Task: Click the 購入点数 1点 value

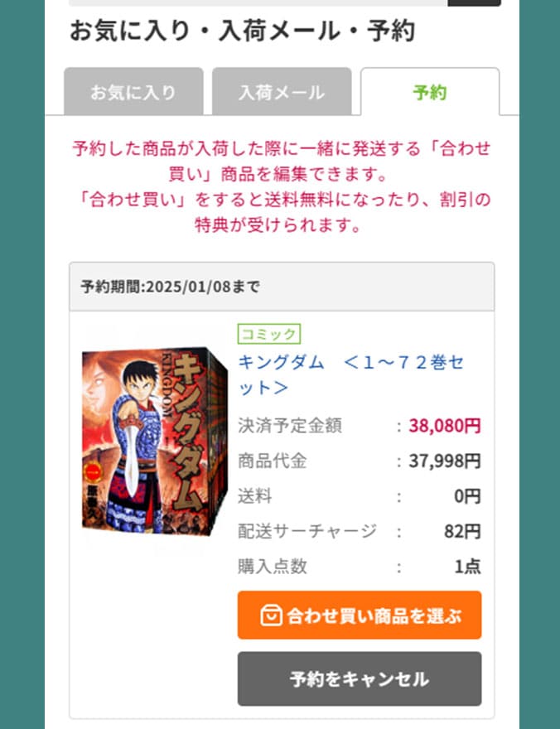Action: [467, 567]
